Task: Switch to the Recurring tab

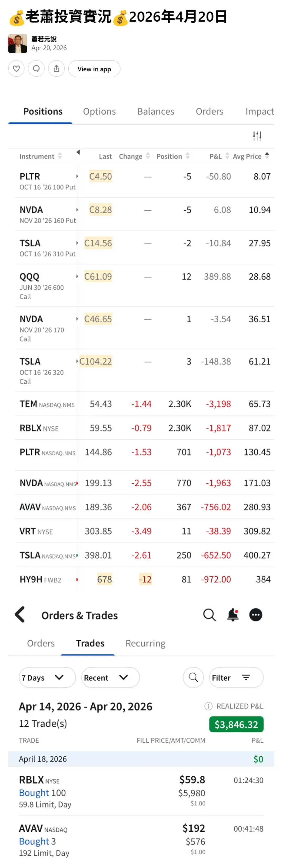Action: pos(145,643)
